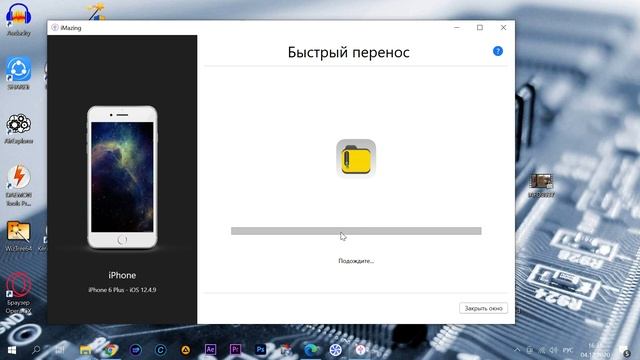Open Audacity desktop shortcut
The image size is (640, 360).
18,20
